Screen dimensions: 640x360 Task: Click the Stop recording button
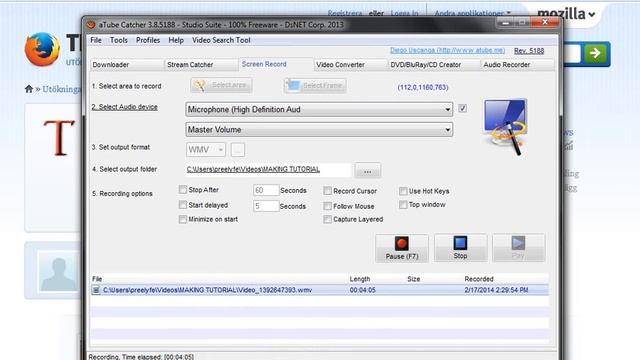click(x=460, y=248)
